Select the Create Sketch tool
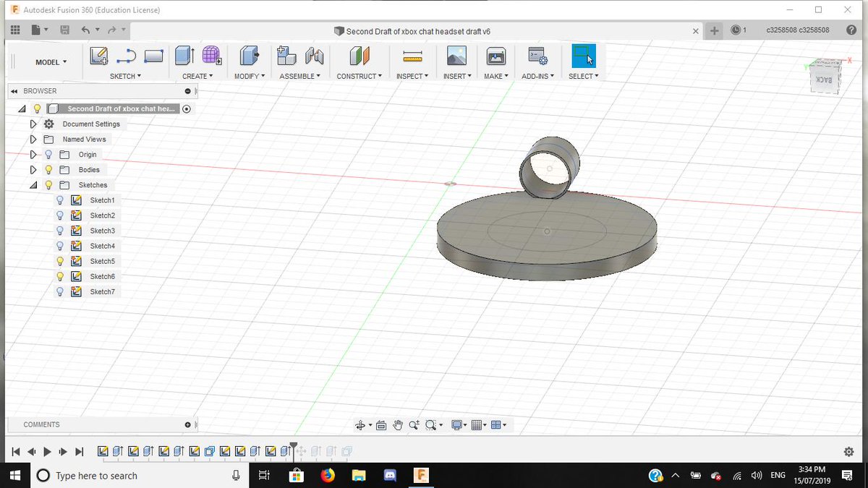This screenshot has width=868, height=488. 98,56
